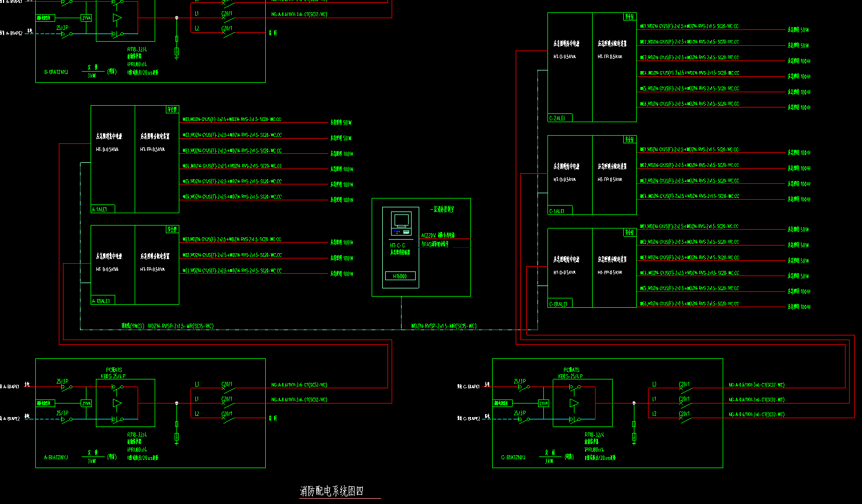This screenshot has width=862, height=504.
Task: Click the L3 label in C-B1ATZNYJ box
Action: coord(654,385)
